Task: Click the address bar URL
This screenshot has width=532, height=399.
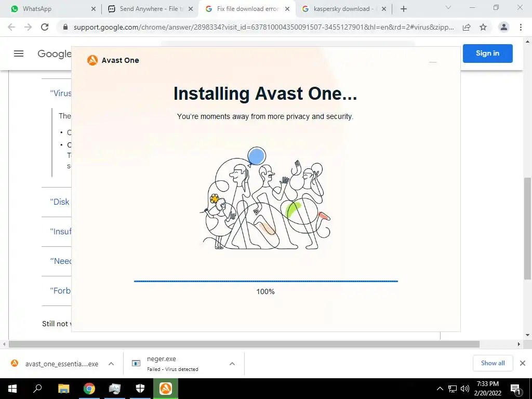Action: (263, 28)
